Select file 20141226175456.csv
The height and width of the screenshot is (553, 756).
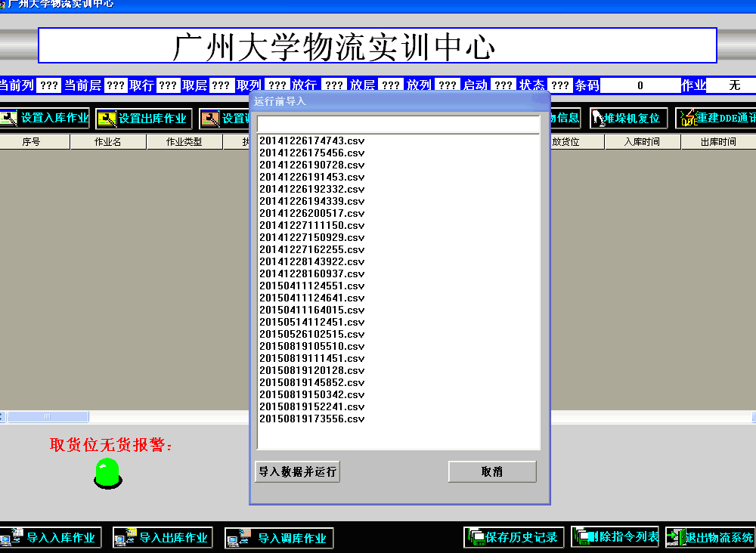[312, 153]
